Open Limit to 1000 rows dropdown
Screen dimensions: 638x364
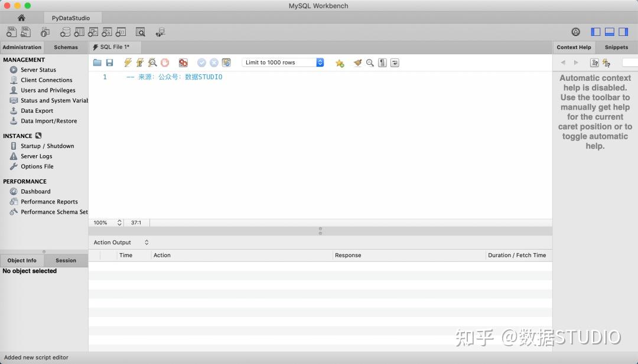[x=283, y=63]
